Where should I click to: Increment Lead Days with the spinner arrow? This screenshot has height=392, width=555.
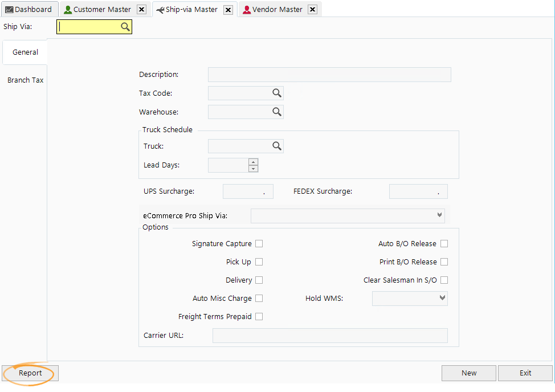pos(253,162)
